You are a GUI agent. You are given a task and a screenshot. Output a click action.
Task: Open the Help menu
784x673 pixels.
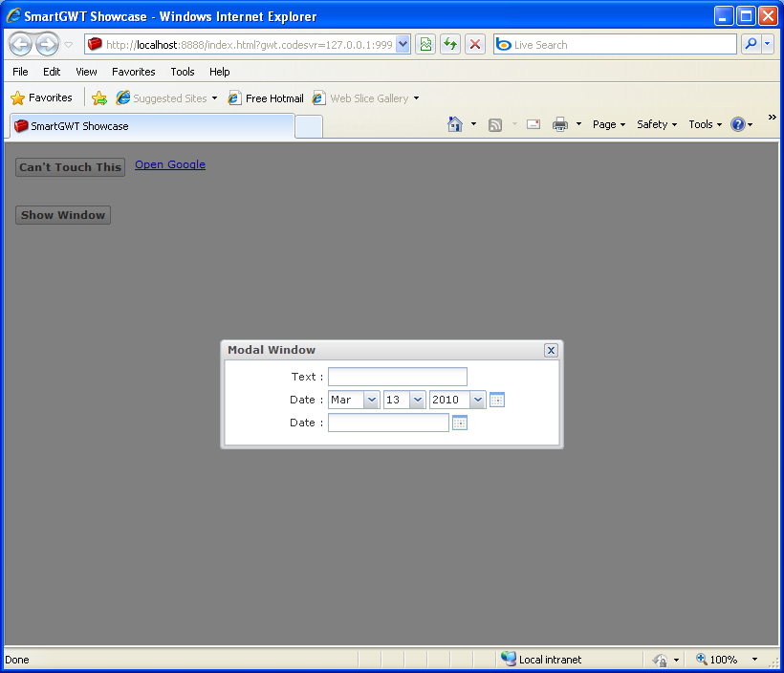pyautogui.click(x=219, y=72)
